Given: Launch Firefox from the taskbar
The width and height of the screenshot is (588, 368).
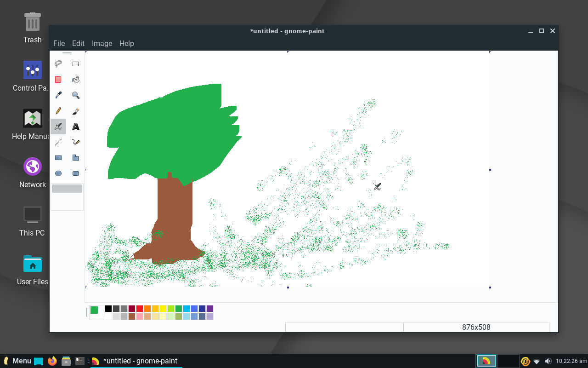Looking at the screenshot, I should pyautogui.click(x=52, y=361).
